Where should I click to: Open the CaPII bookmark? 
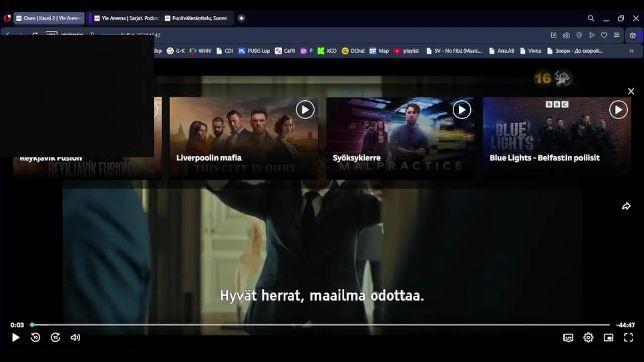[x=285, y=51]
